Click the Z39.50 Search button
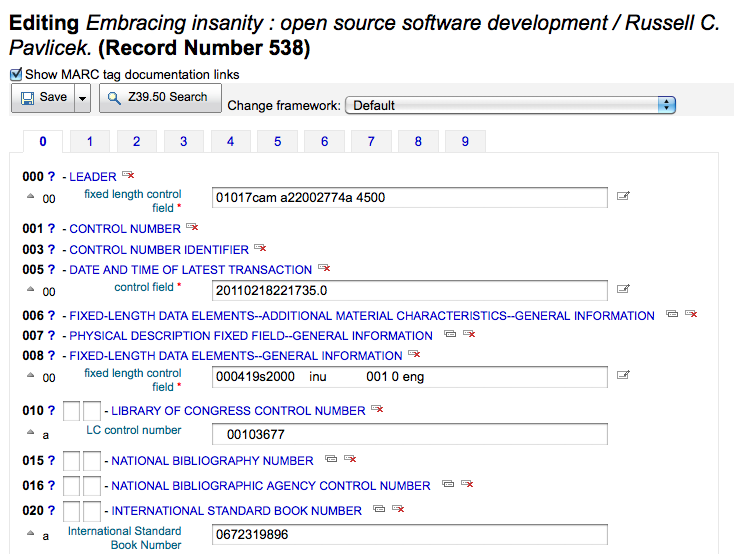The width and height of the screenshot is (734, 554). click(160, 98)
